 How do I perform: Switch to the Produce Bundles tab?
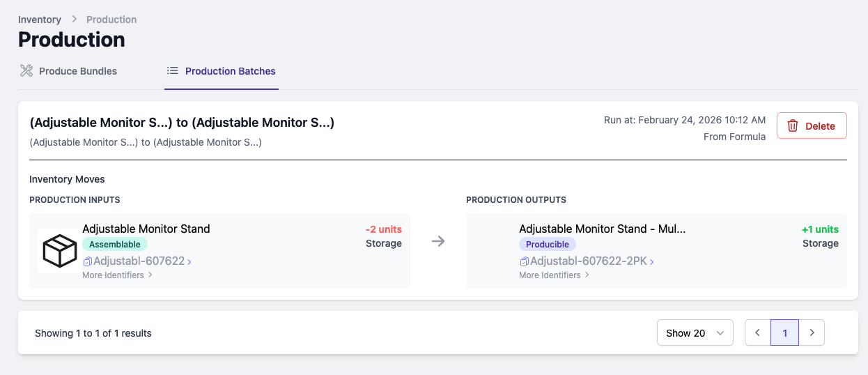[77, 71]
